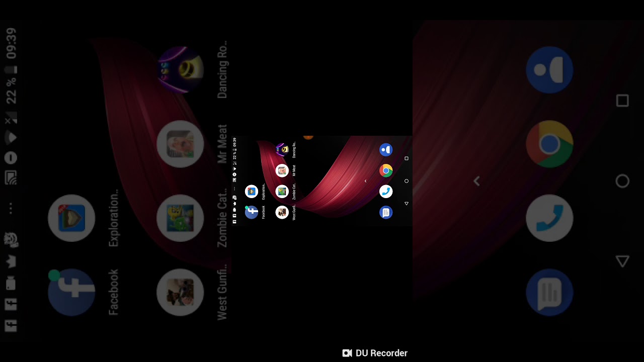The width and height of the screenshot is (644, 362).
Task: Tap the Home circle on center phone nav bar
Action: pos(407,181)
